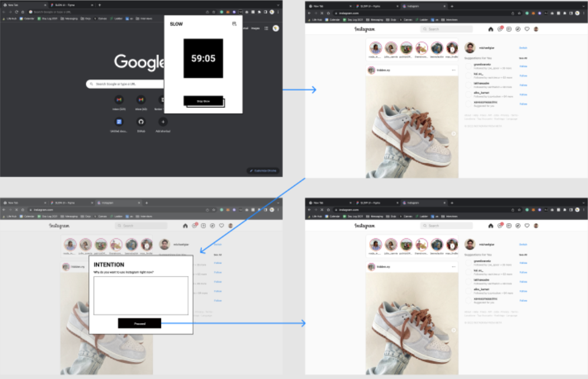Select the Instagram tab in the INTENTION dialog window
The height and width of the screenshot is (379, 588).
tap(118, 203)
